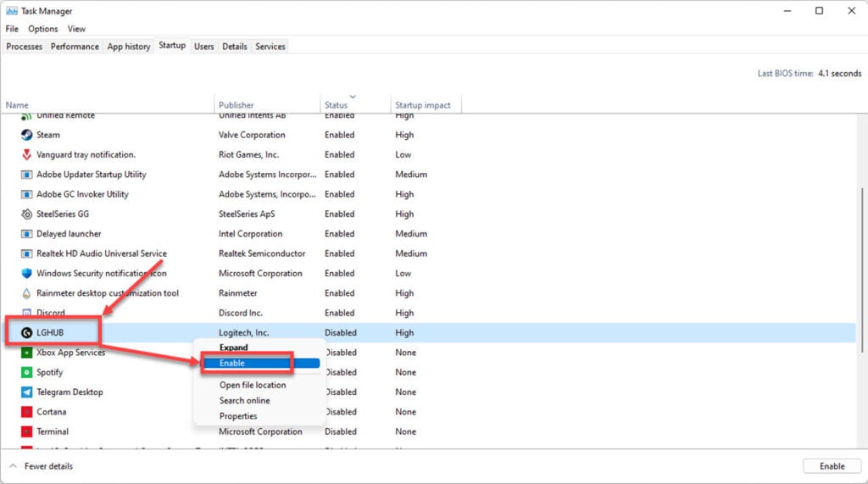Select the Spotify row name
This screenshot has width=868, height=484.
pyautogui.click(x=49, y=372)
